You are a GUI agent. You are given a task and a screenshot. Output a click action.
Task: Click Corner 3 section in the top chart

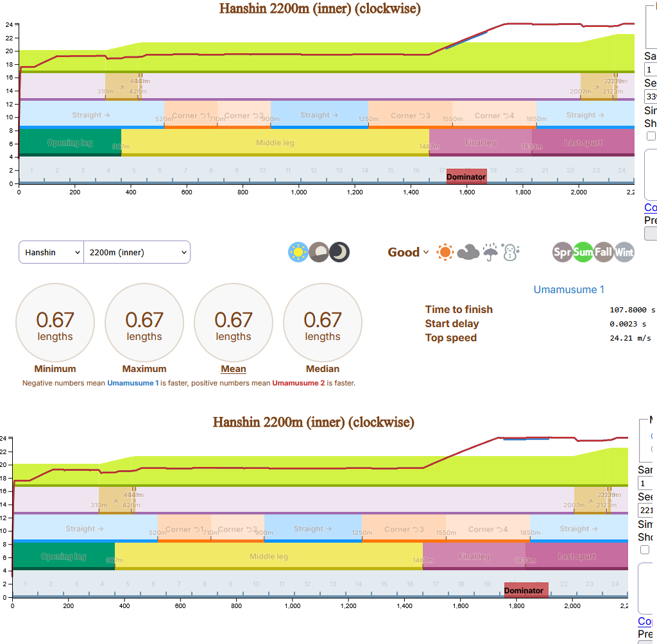click(x=410, y=115)
